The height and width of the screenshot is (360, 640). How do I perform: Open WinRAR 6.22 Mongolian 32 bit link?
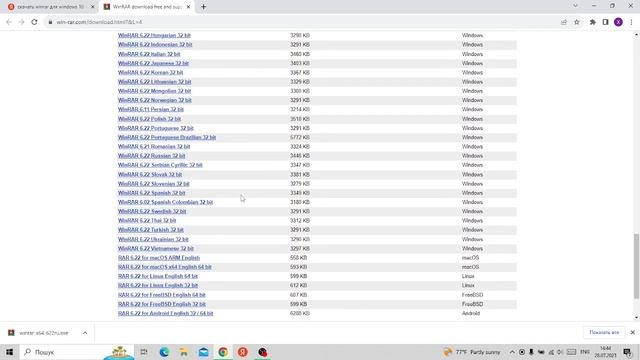pyautogui.click(x=155, y=91)
